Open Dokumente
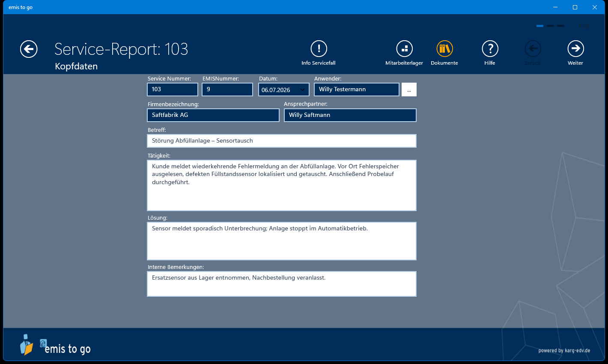This screenshot has height=364, width=608. coord(444,53)
